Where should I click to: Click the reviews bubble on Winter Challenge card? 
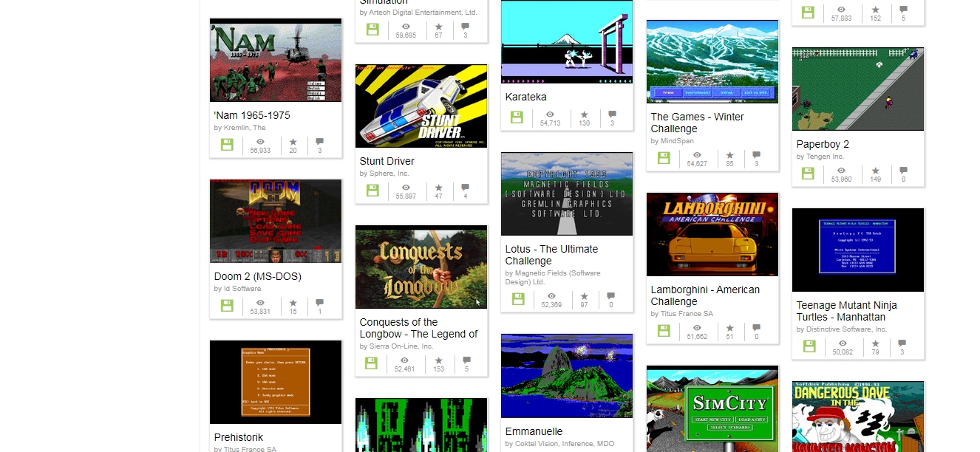(x=756, y=154)
